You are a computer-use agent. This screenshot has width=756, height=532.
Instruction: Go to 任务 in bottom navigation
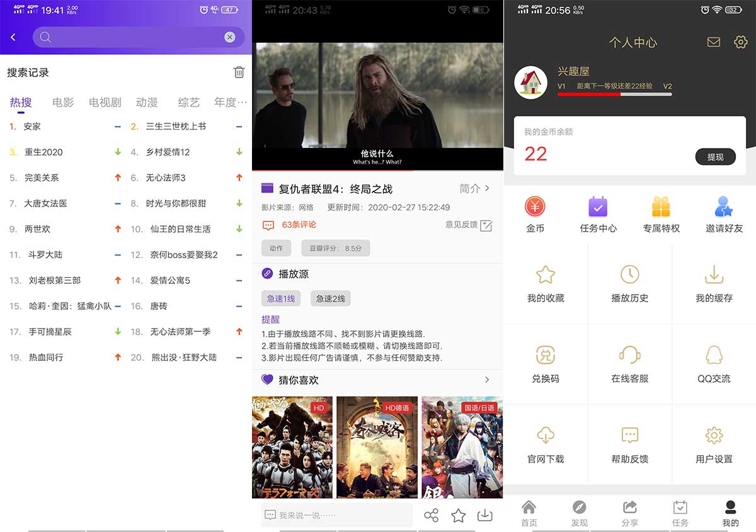tap(680, 513)
